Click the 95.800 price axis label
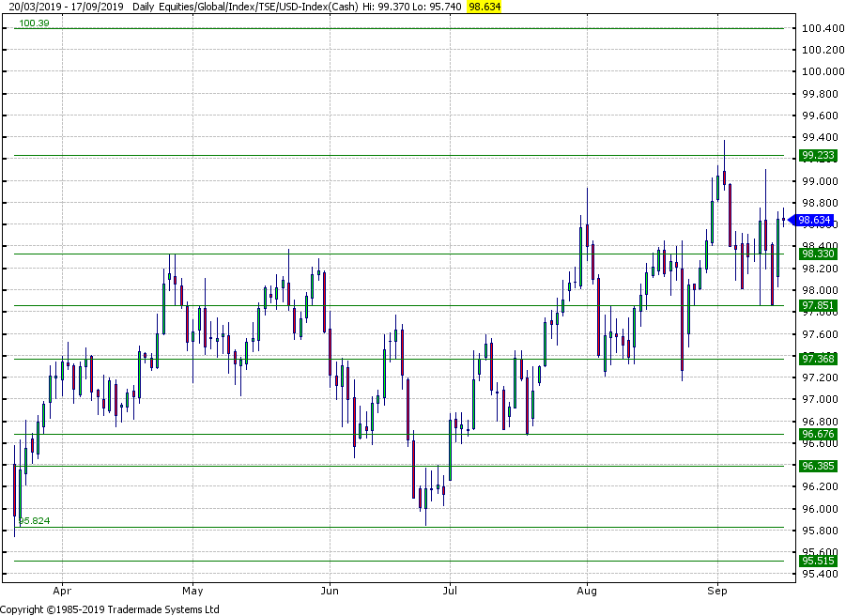The image size is (846, 616). pyautogui.click(x=820, y=531)
